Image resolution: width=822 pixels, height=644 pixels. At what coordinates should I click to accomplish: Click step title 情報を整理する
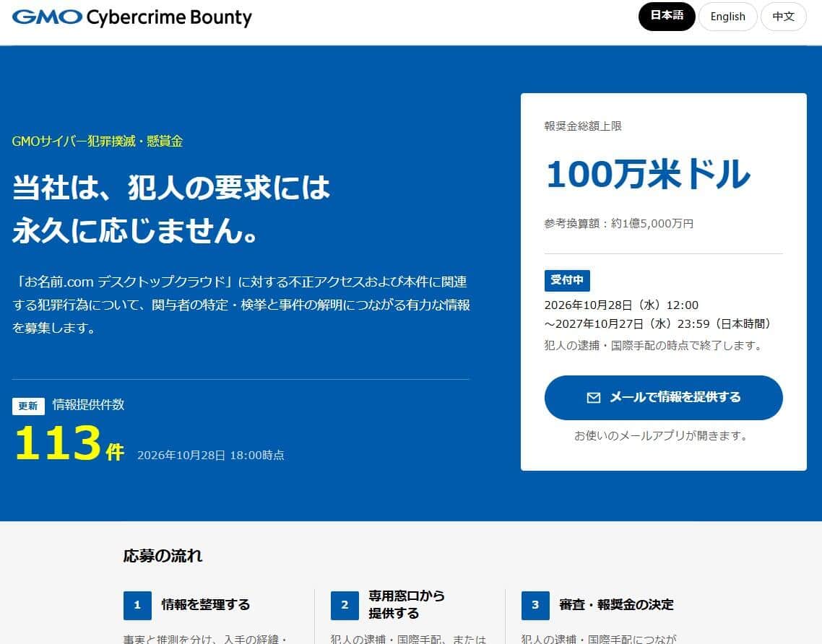coord(205,605)
